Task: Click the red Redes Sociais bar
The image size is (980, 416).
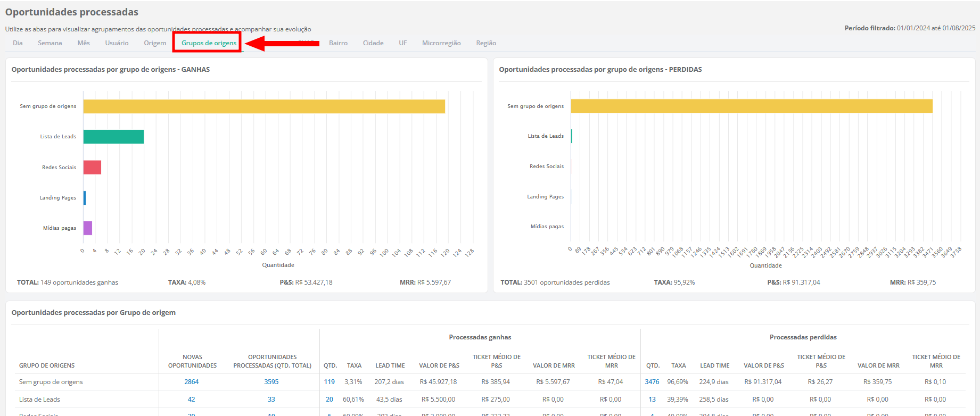Action: 92,167
